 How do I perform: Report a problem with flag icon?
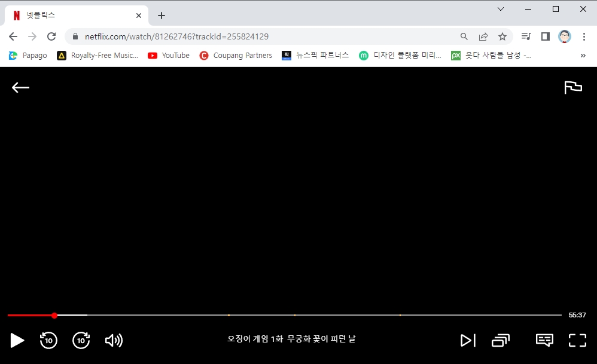coord(573,87)
